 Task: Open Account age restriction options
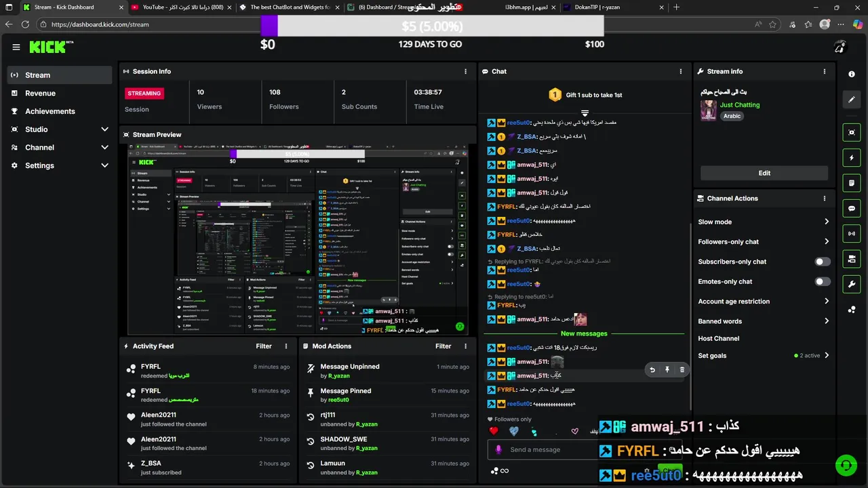tap(764, 302)
